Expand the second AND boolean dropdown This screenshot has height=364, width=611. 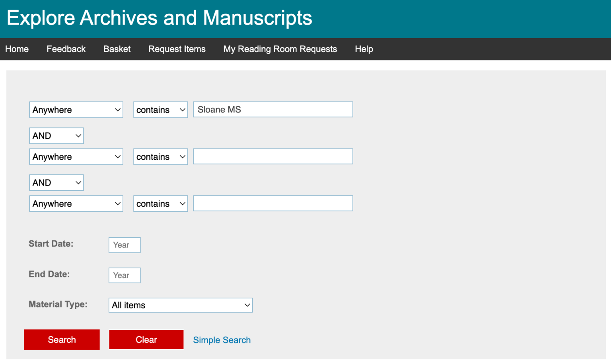(x=56, y=182)
